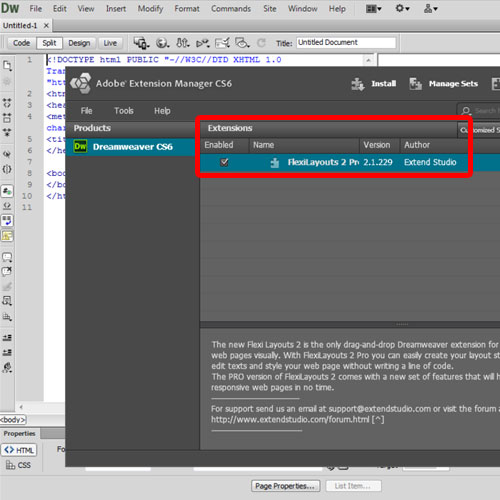Toggle Line Numbers in the coding toolbar
Screen dimensions: 500x500
tap(7, 191)
